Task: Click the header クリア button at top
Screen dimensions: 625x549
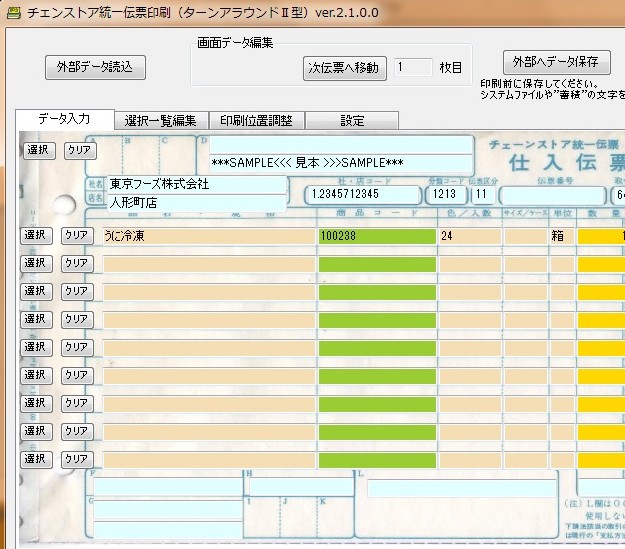Action: [x=80, y=150]
